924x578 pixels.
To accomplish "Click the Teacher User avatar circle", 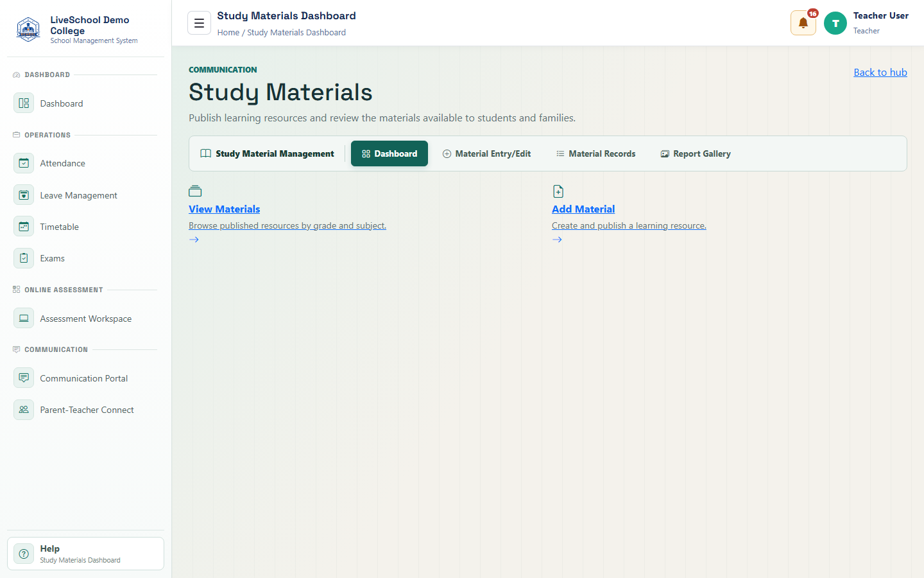I will tap(835, 23).
